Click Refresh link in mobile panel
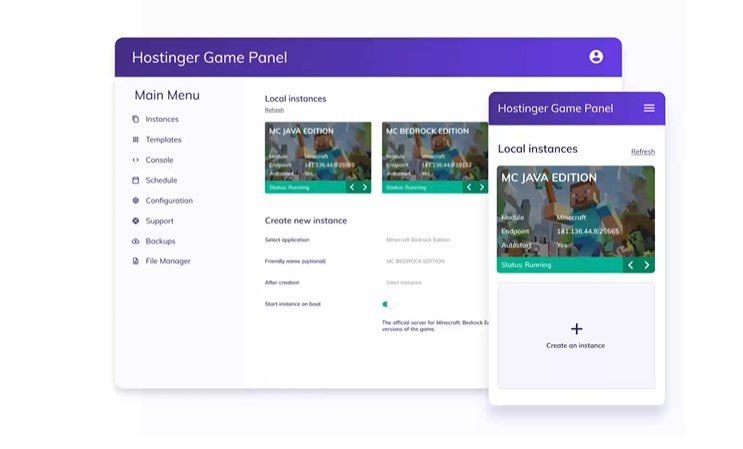Screen dimensions: 743x449 point(643,152)
